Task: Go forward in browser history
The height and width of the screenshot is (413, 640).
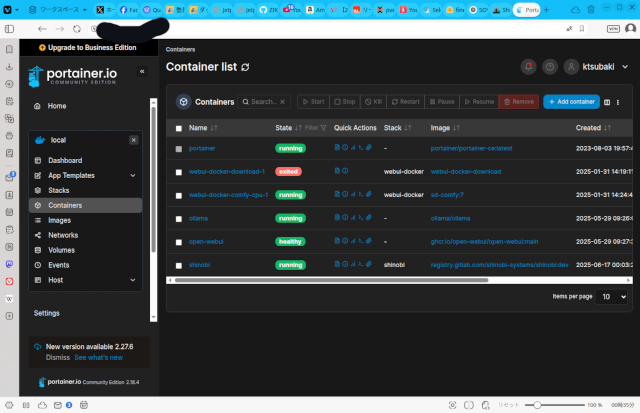Action: click(60, 29)
